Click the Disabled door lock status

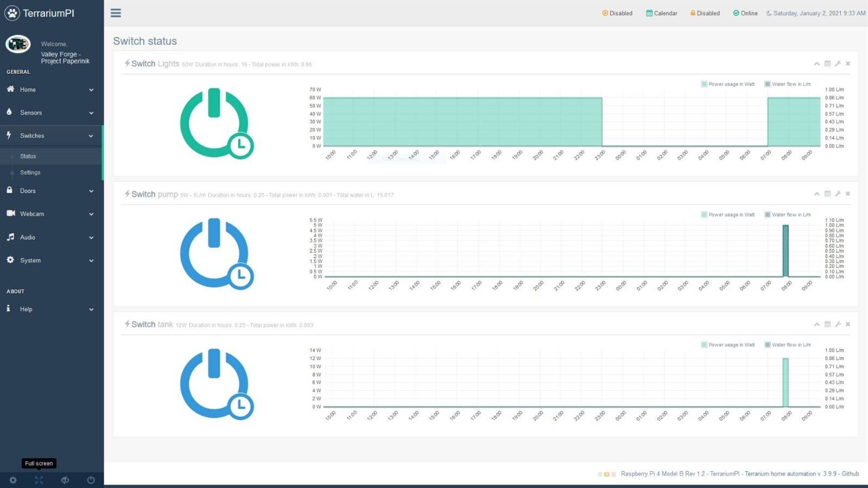tap(705, 13)
